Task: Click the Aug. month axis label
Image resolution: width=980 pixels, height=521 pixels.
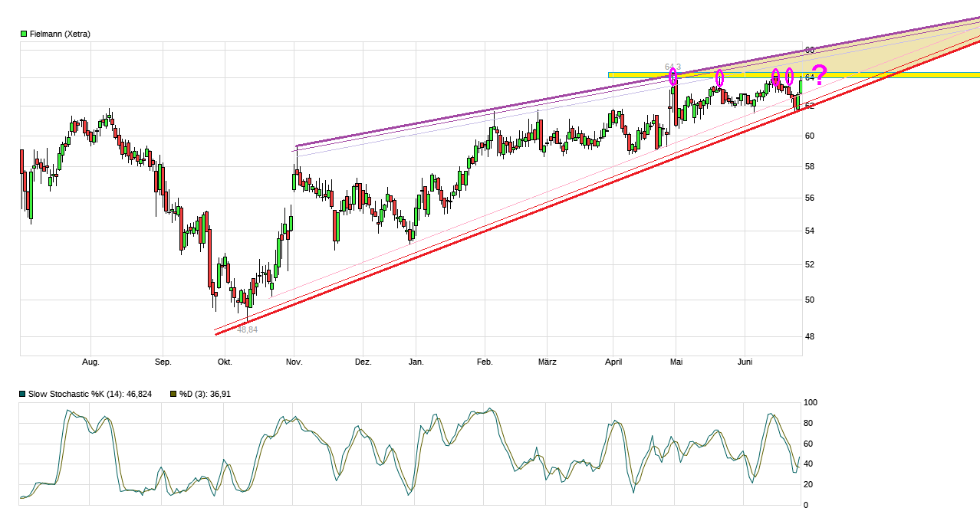Action: point(90,362)
